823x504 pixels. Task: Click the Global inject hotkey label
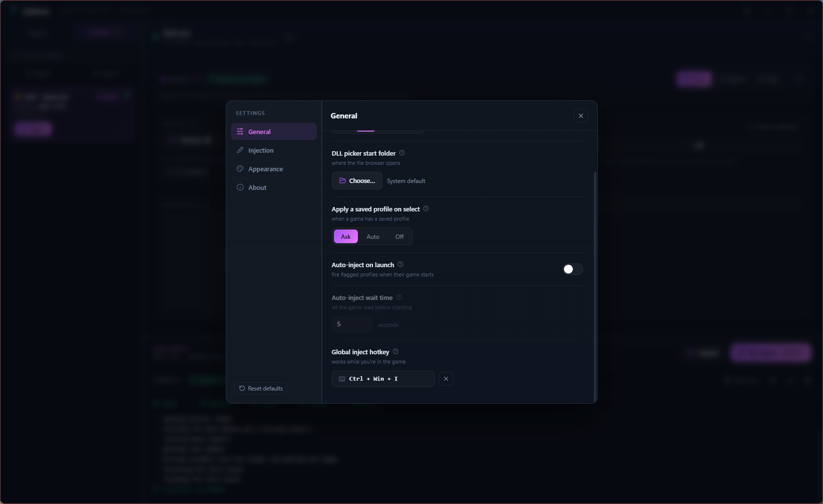(360, 352)
